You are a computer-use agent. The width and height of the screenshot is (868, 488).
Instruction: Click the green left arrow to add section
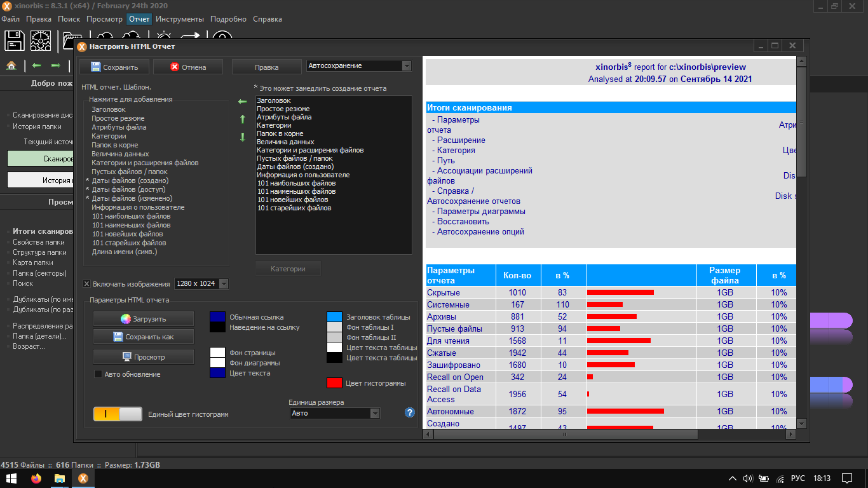(242, 101)
